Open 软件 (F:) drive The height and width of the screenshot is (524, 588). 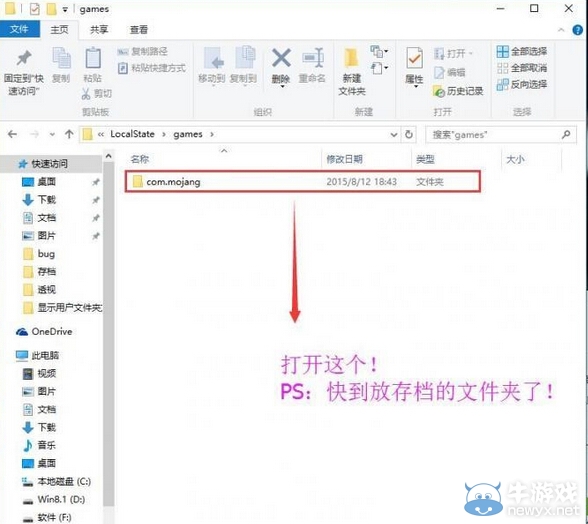[x=46, y=517]
